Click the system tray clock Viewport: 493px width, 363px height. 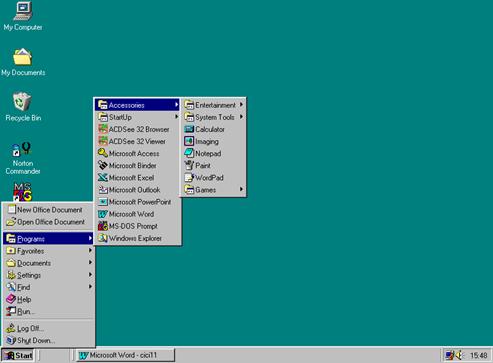pyautogui.click(x=478, y=356)
